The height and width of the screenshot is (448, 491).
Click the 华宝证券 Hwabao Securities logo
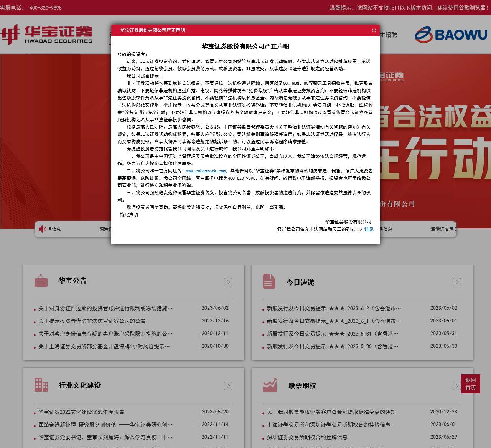pyautogui.click(x=46, y=35)
